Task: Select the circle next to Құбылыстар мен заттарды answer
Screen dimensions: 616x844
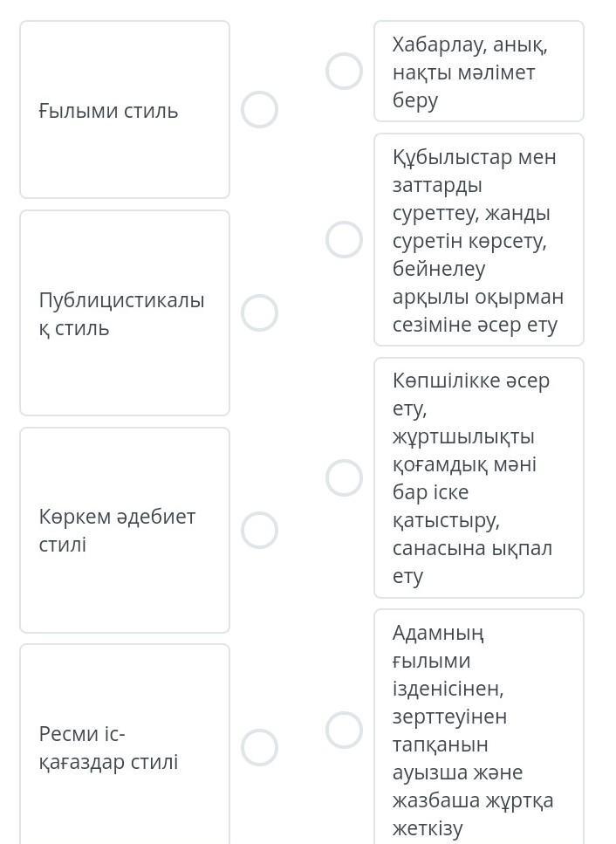Action: (344, 239)
